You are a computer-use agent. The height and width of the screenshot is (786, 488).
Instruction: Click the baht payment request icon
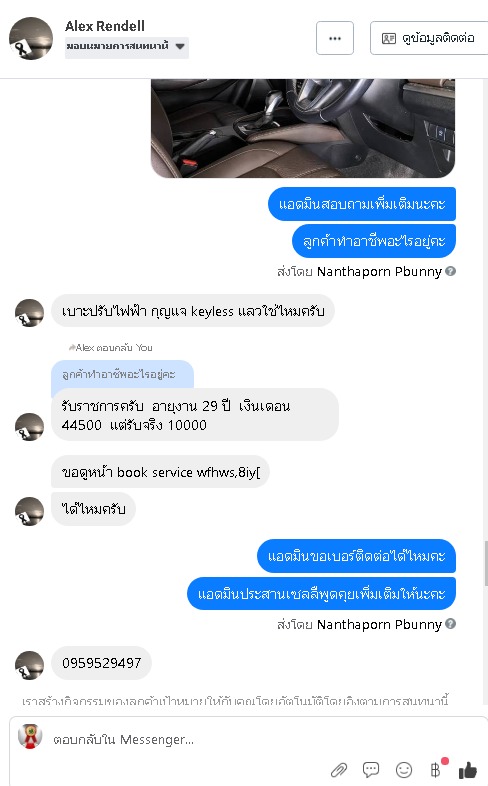coord(436,769)
